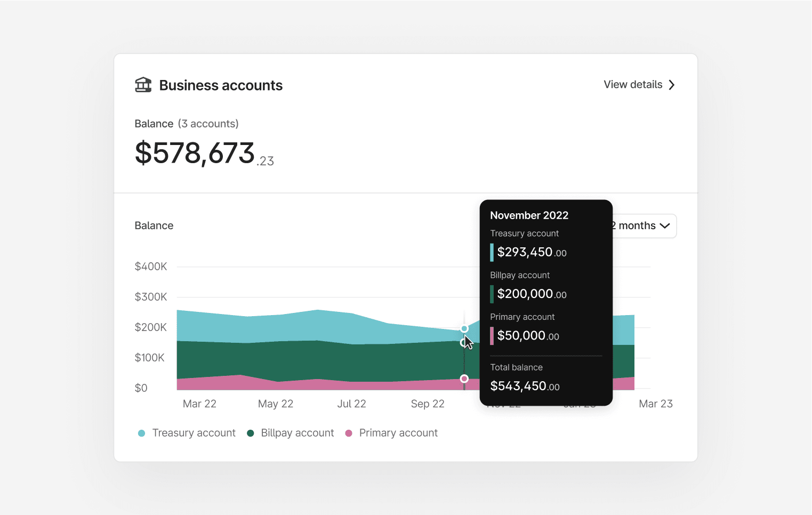The height and width of the screenshot is (515, 812).
Task: Click the bank building icon
Action: (x=143, y=84)
